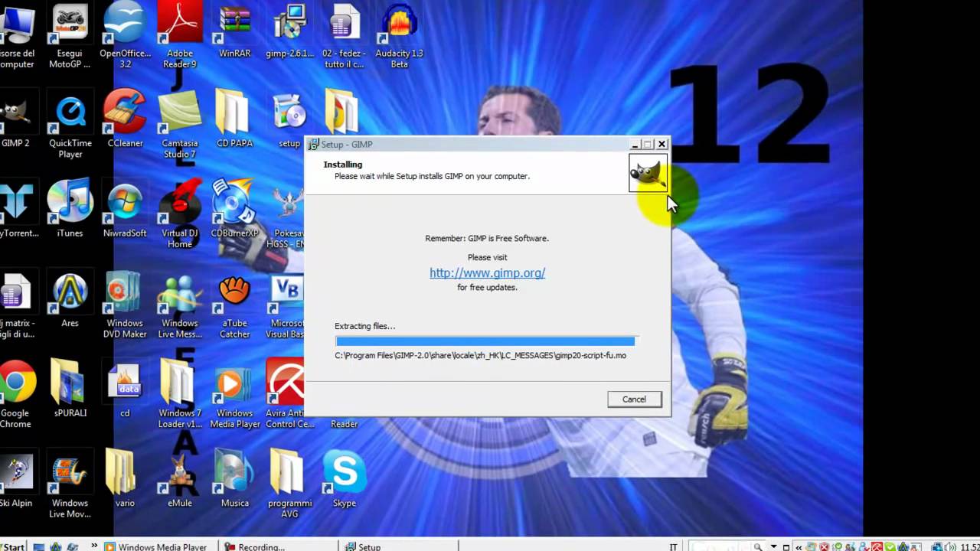Click the IT language indicator

point(673,547)
